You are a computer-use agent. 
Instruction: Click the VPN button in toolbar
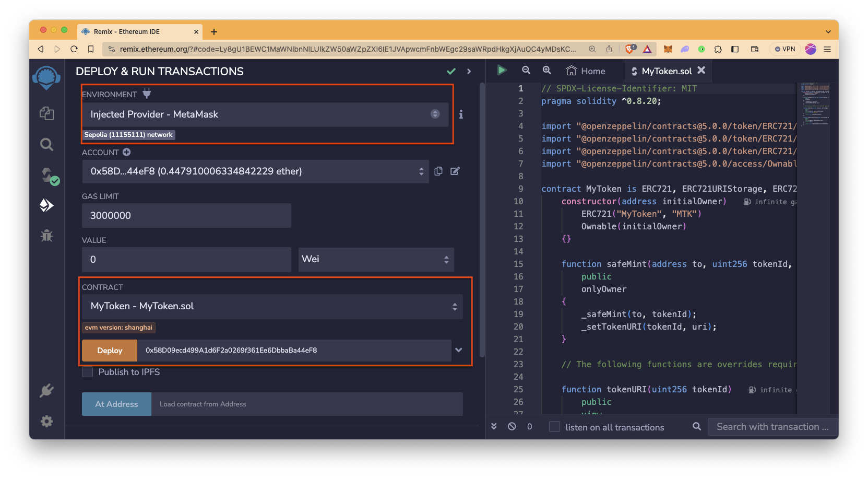(785, 49)
